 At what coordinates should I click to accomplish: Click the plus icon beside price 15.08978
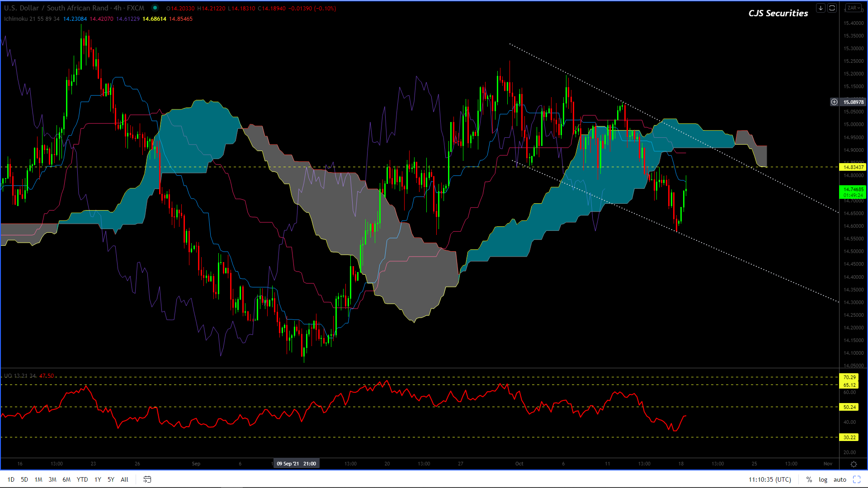(834, 102)
